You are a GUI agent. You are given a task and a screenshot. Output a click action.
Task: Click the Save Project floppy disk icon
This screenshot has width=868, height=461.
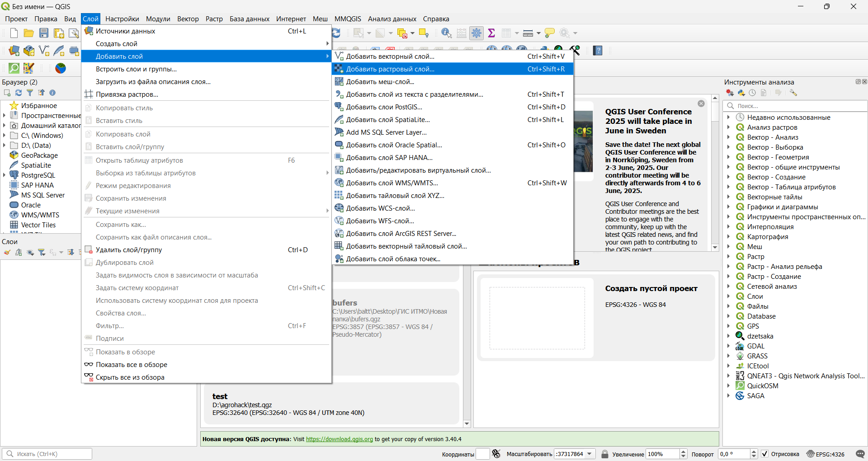click(x=44, y=33)
